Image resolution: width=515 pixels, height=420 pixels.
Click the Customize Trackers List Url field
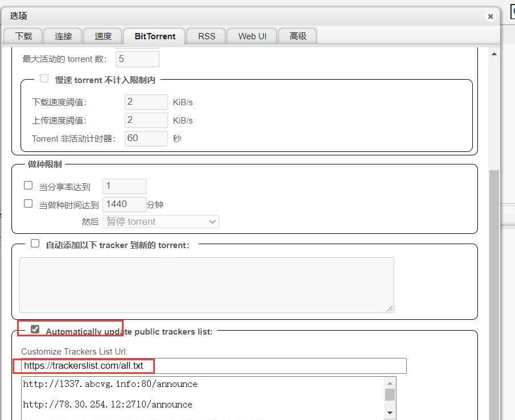coord(214,365)
